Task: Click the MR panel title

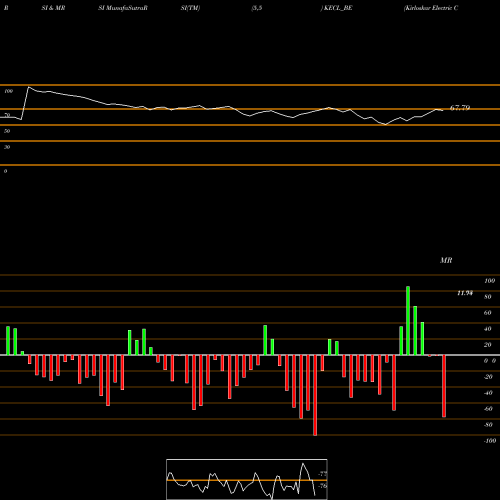Action: click(446, 260)
